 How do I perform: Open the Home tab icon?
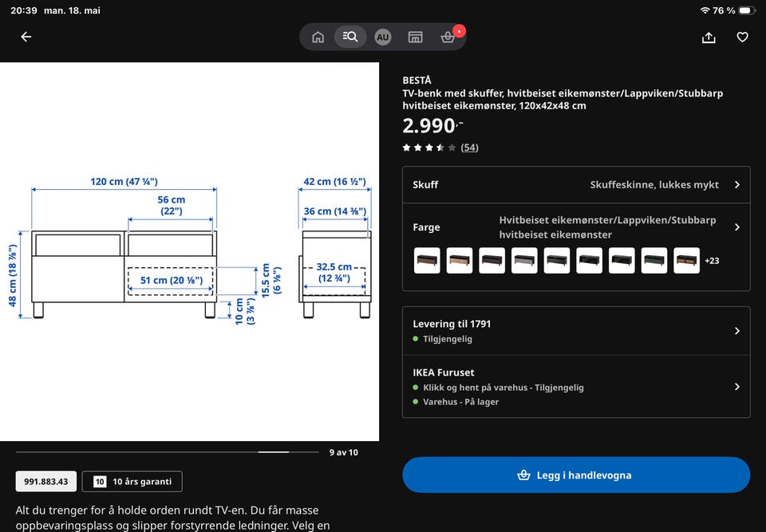pos(318,37)
